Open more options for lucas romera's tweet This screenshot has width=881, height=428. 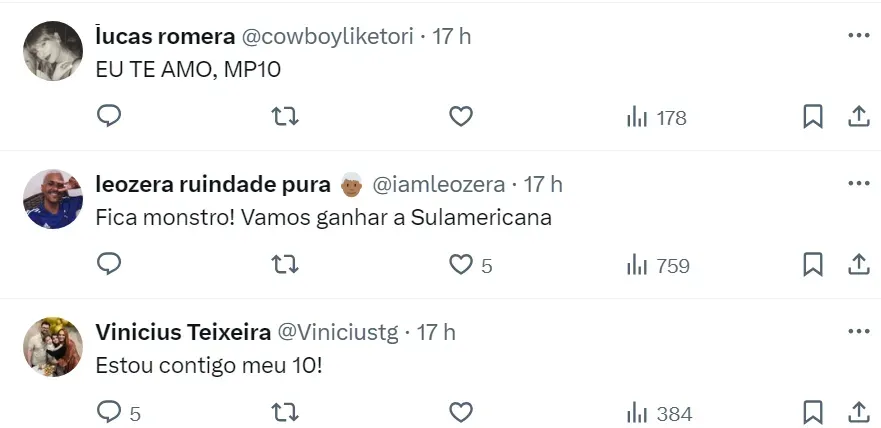click(x=858, y=36)
